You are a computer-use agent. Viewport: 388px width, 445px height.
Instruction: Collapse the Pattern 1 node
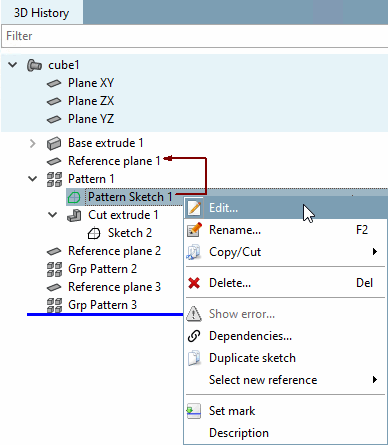(x=33, y=179)
